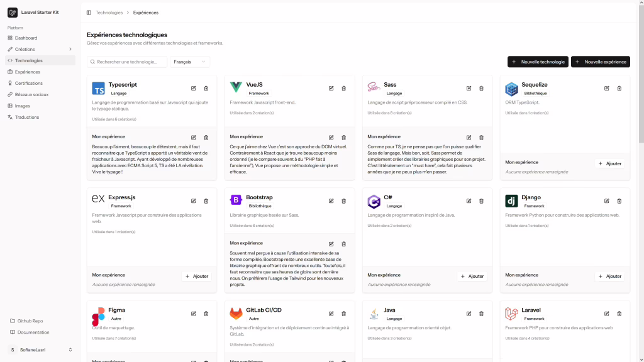
Task: Delete the VueJS technology
Action: tap(344, 88)
